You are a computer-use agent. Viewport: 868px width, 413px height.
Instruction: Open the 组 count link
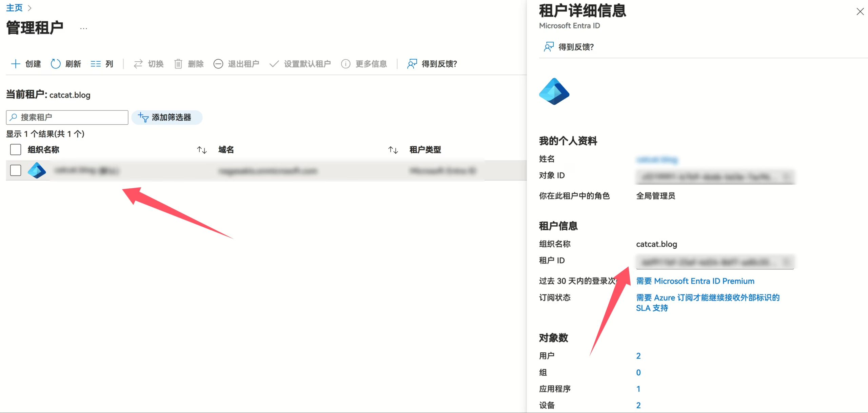pos(638,372)
